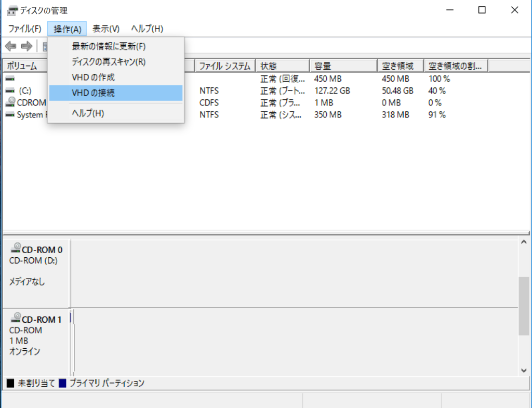This screenshot has height=408, width=532.
Task: Select the 350 MB capacity cell
Action: pos(328,115)
